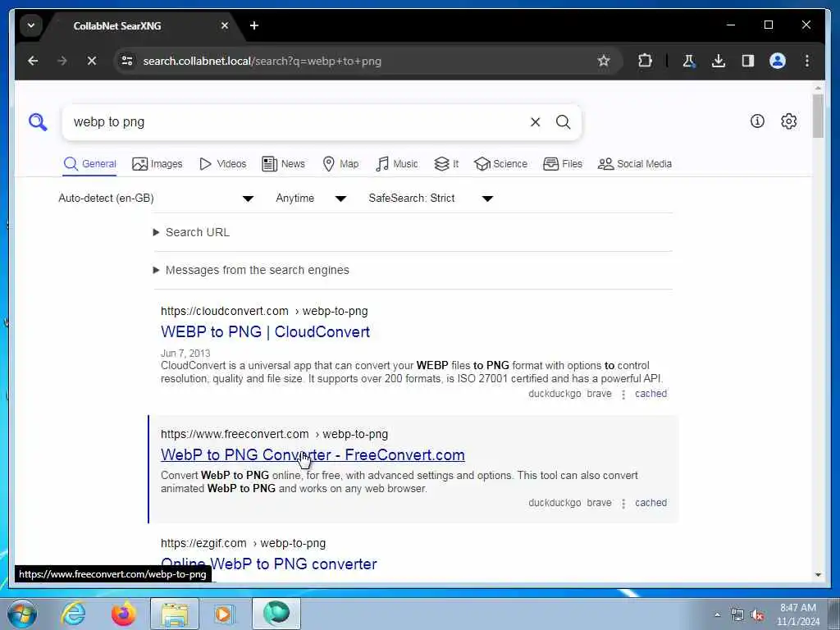Close the CollabNet SearXNG tab

point(225,25)
